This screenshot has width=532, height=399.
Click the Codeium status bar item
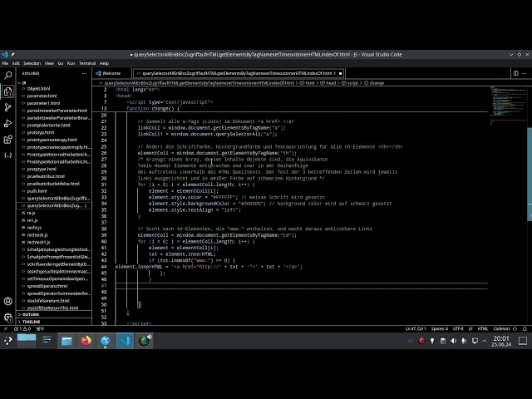pyautogui.click(x=505, y=328)
